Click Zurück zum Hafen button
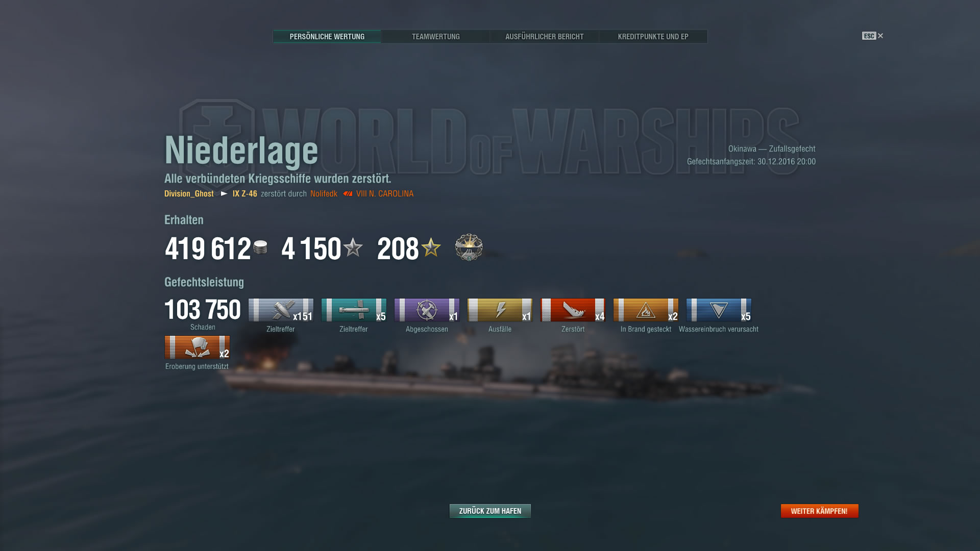The width and height of the screenshot is (980, 551). click(490, 511)
